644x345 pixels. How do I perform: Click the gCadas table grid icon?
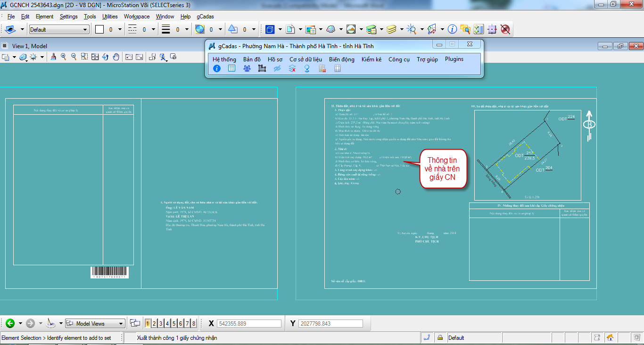[231, 68]
